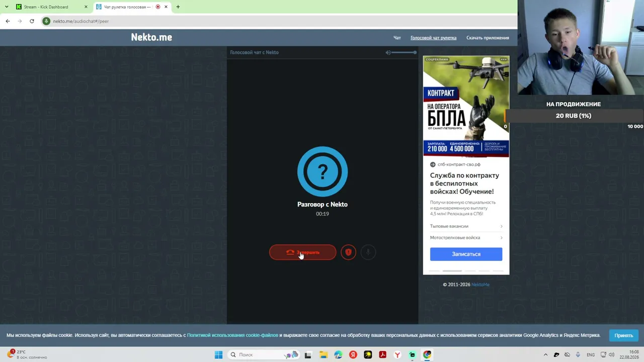Click the microphone-in-use tray icon

578,355
